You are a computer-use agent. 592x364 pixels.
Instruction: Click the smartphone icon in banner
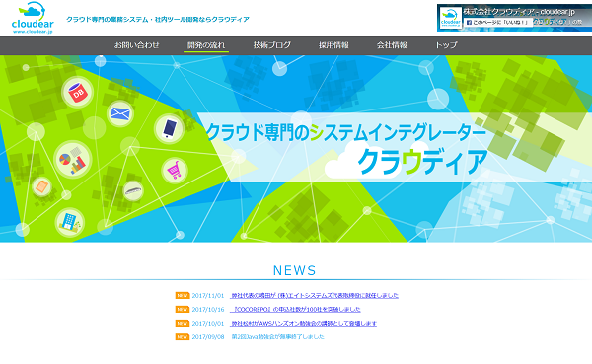tap(169, 129)
